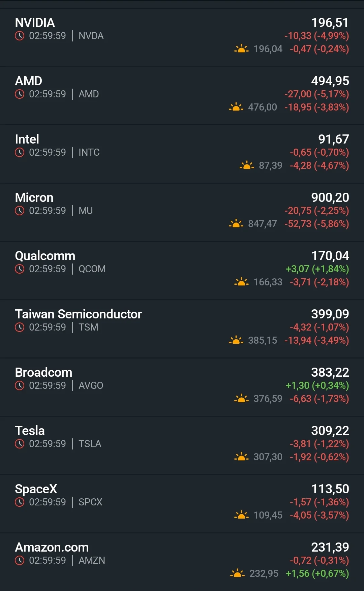Open the Taiwan Semiconductor listing
Image resolution: width=364 pixels, height=591 pixels.
(x=182, y=329)
